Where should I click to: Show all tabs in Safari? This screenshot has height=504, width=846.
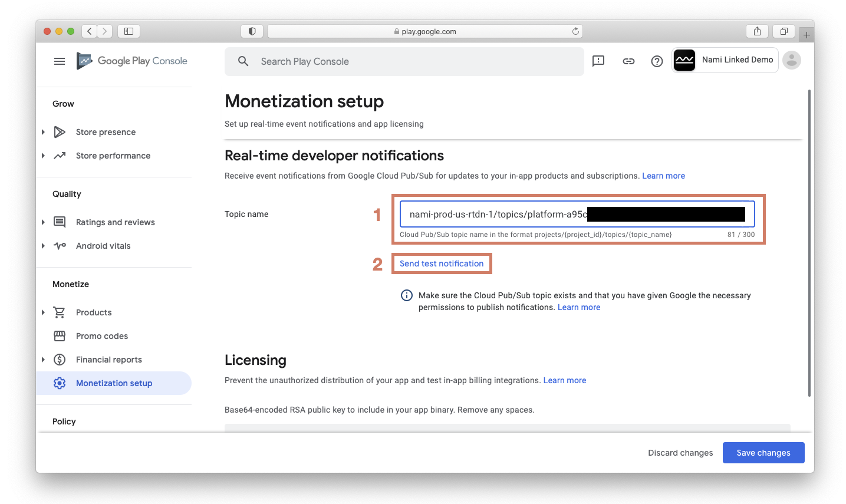tap(784, 31)
